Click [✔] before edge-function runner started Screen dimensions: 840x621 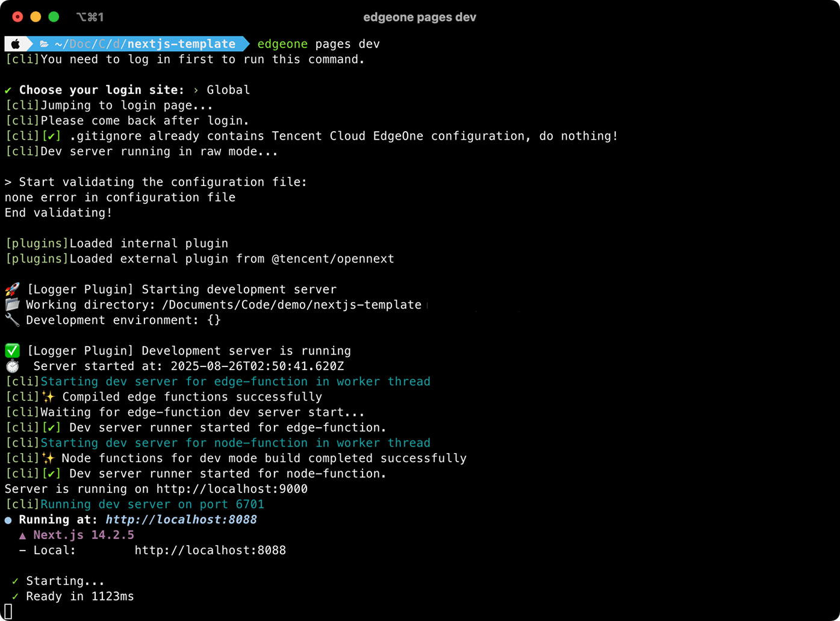tap(51, 428)
